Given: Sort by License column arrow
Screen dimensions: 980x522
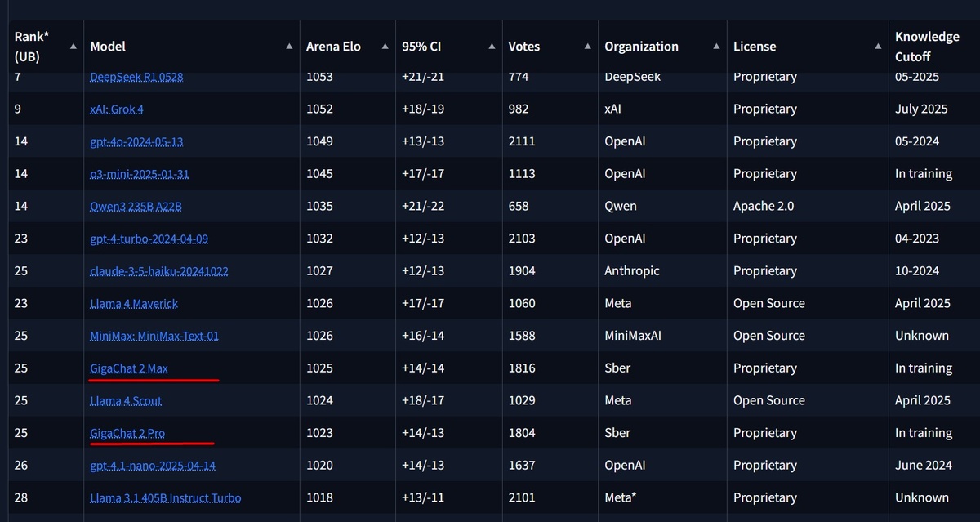Looking at the screenshot, I should pos(878,47).
